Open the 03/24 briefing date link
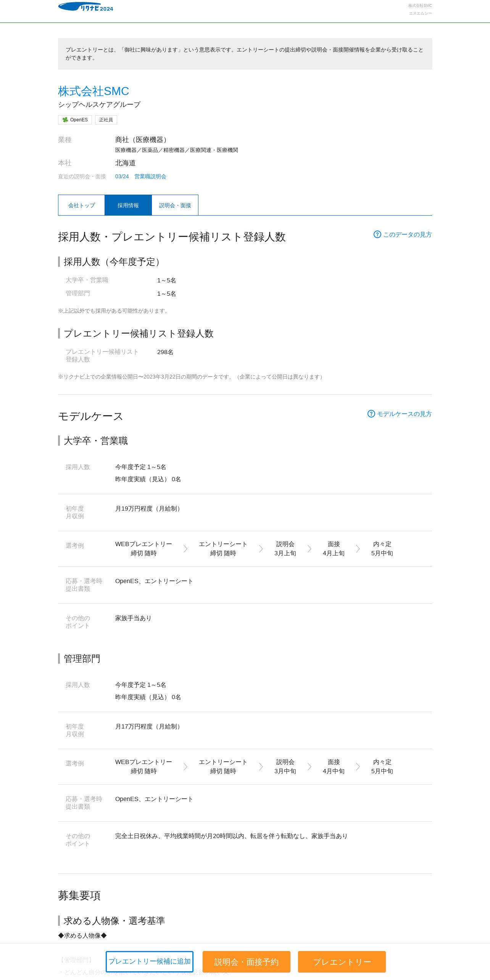Image resolution: width=490 pixels, height=980 pixels. [x=122, y=176]
